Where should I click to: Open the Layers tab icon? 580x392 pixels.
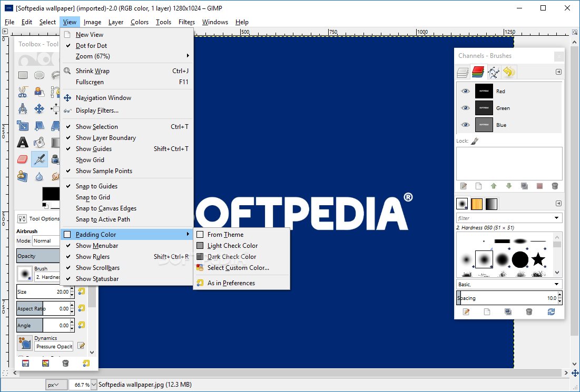(463, 72)
